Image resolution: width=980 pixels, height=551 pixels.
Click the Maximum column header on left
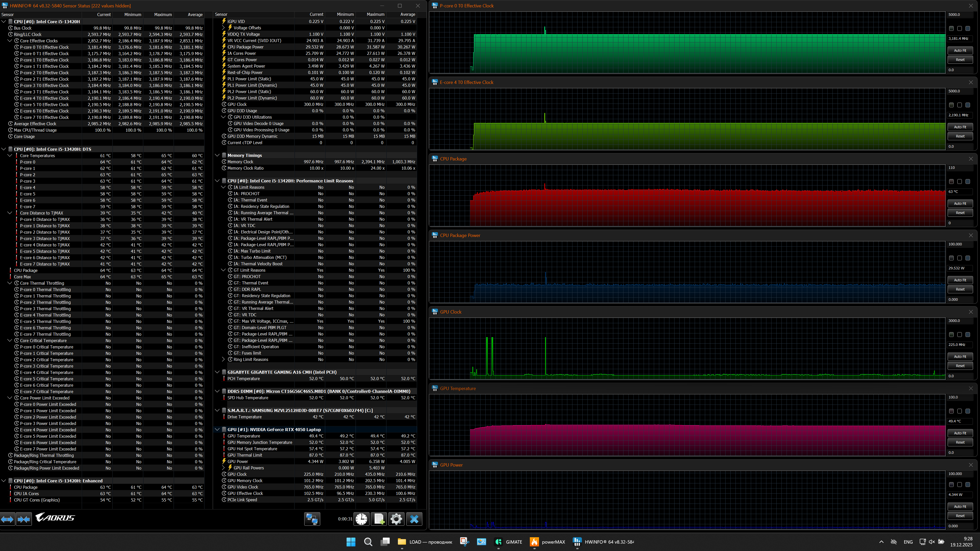tap(163, 15)
